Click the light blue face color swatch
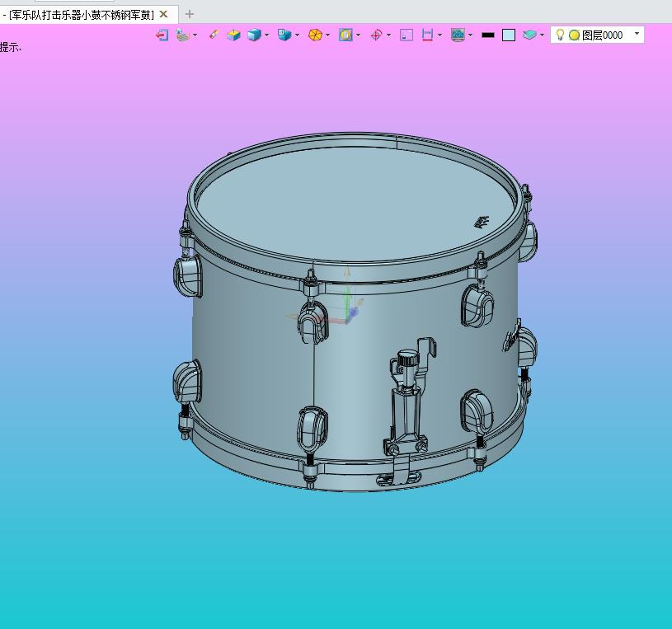 click(x=509, y=35)
